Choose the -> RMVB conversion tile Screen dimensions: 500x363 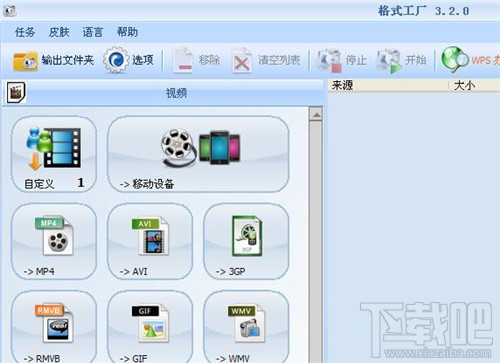[x=54, y=327]
